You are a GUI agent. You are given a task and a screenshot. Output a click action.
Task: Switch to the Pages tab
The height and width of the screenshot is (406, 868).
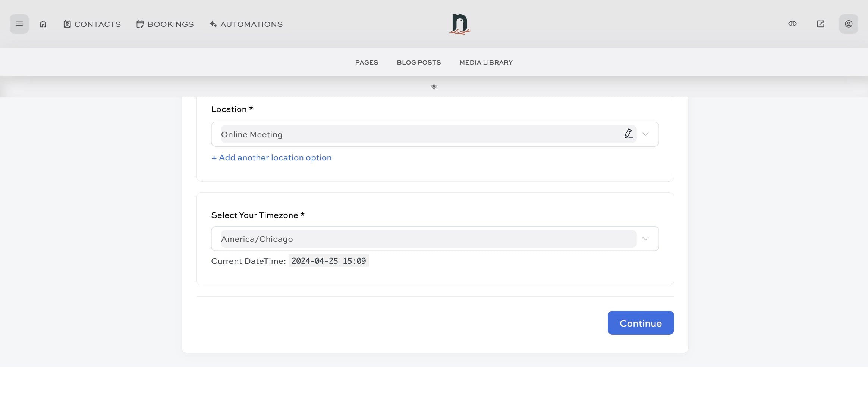point(367,62)
